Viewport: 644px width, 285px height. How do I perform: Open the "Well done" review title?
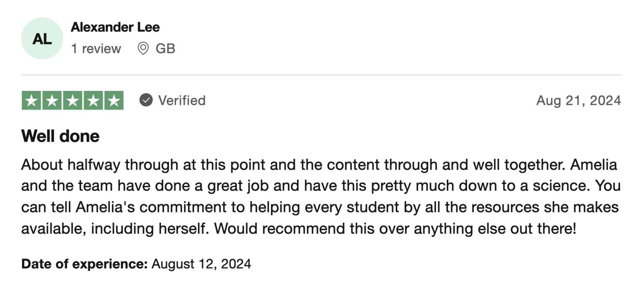click(x=60, y=136)
